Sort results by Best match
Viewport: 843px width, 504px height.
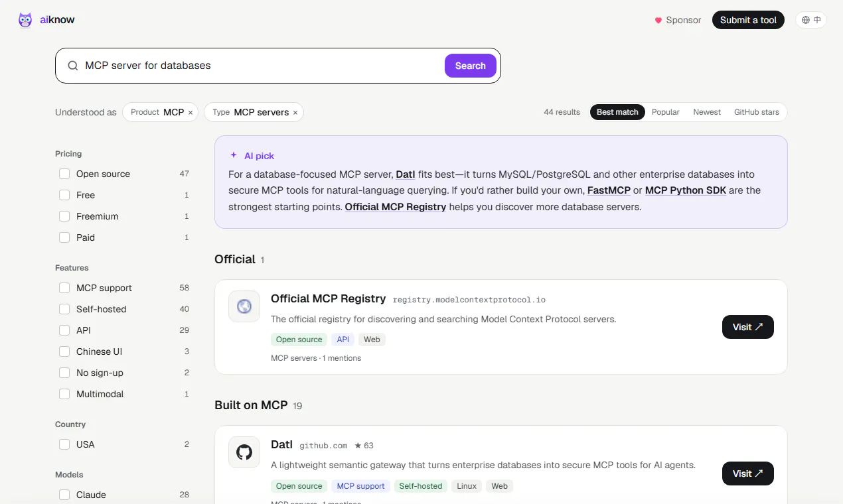tap(617, 112)
